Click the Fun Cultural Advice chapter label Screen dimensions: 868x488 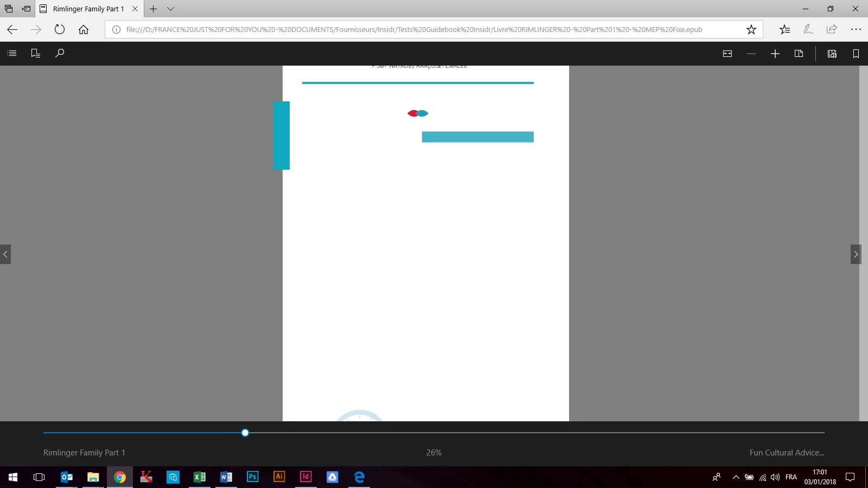tap(787, 452)
